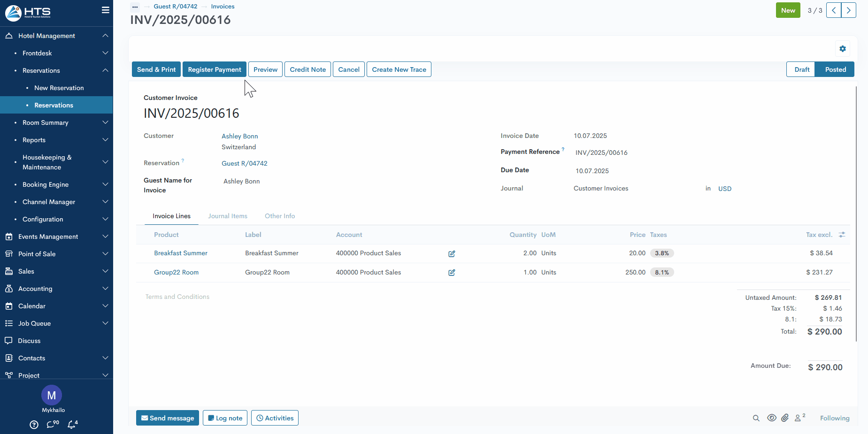Click the Register Payment button
This screenshot has height=434, width=868.
(215, 69)
